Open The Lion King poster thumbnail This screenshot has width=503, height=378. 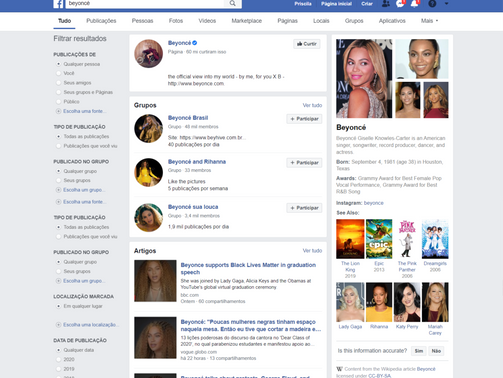350,239
